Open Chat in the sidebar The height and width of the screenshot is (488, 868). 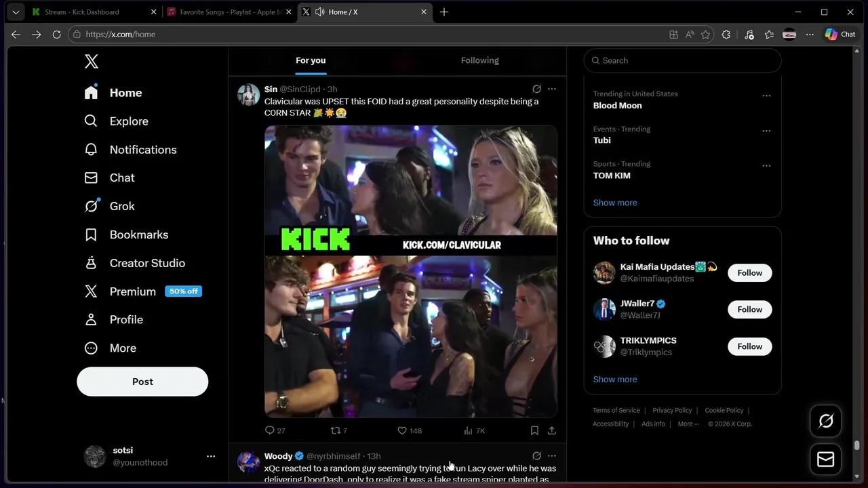click(109, 178)
